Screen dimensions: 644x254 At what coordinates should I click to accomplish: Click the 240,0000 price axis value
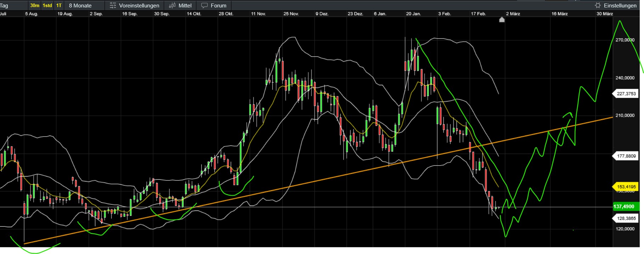point(625,78)
